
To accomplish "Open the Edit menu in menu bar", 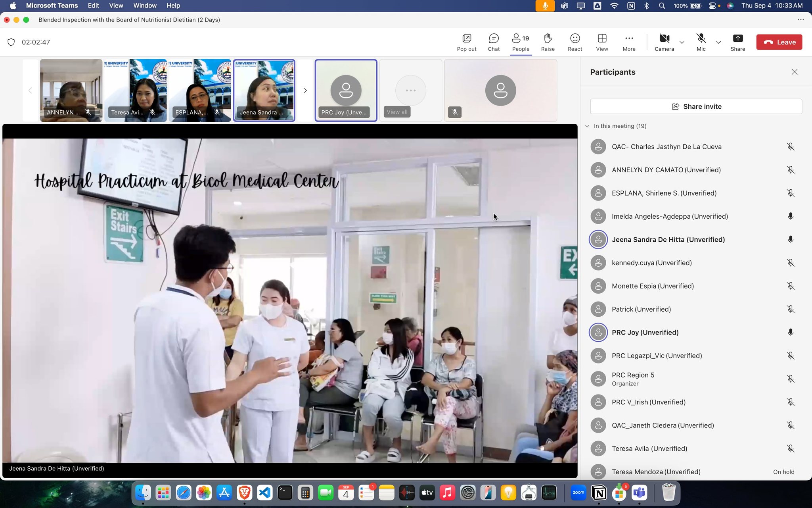I will click(94, 6).
